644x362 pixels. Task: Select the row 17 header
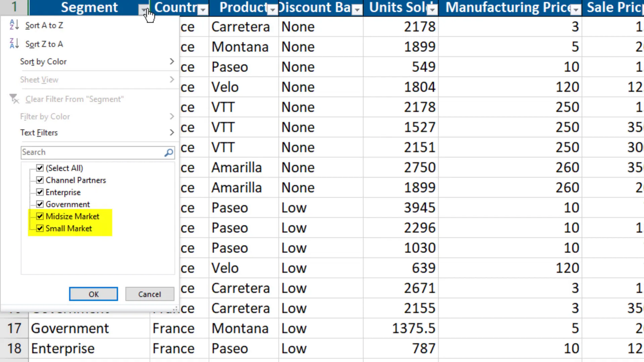[14, 328]
